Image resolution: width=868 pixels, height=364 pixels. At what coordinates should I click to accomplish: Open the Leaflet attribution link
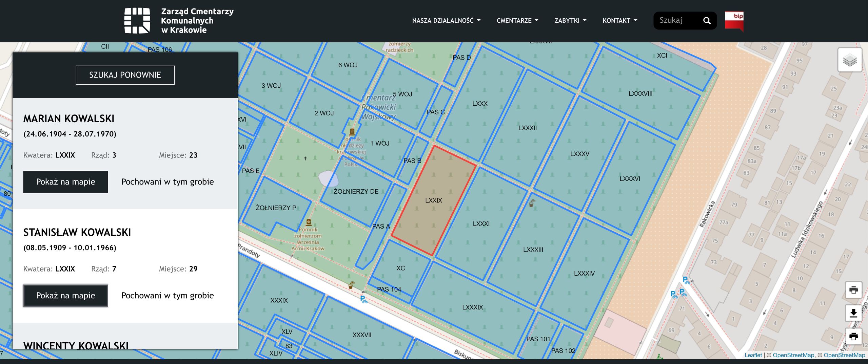[x=753, y=355]
